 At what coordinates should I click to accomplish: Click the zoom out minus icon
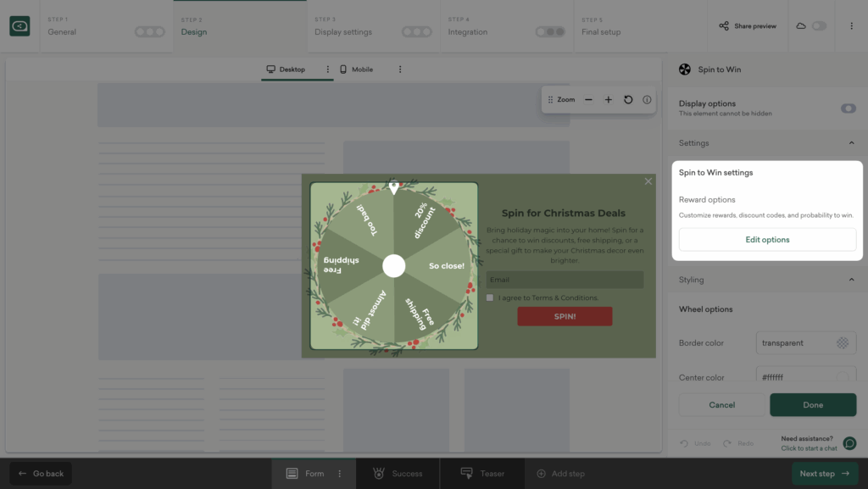pos(588,99)
